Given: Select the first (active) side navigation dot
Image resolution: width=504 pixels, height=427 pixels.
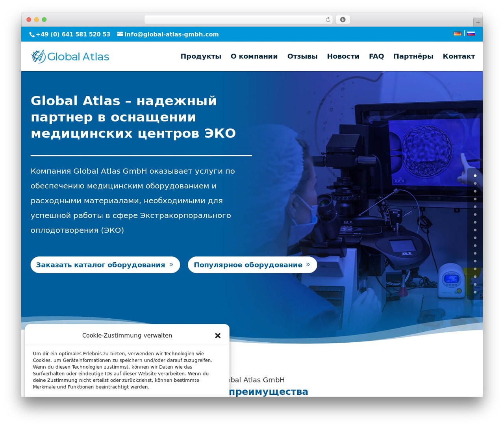Looking at the screenshot, I should pos(475,176).
